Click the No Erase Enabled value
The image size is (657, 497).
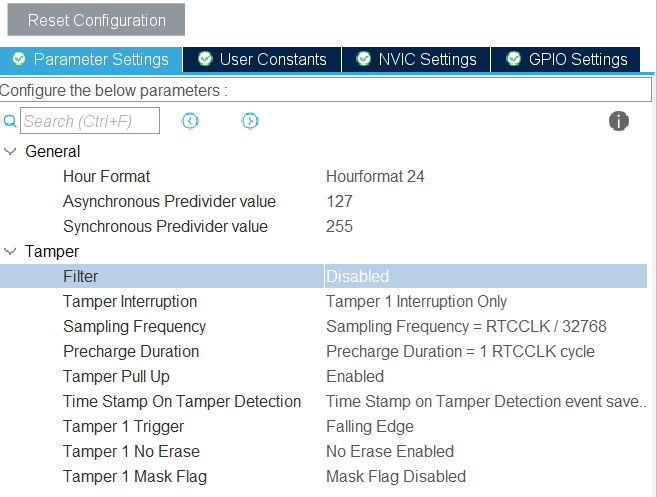(x=390, y=451)
